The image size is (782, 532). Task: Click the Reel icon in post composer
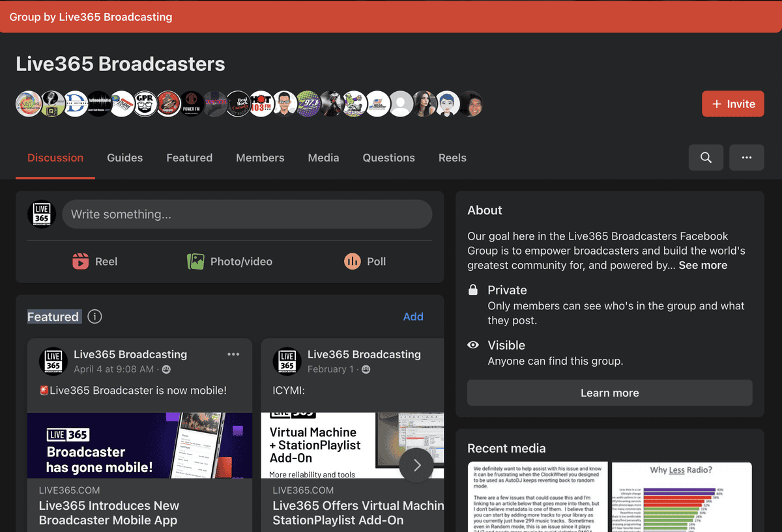click(x=80, y=262)
